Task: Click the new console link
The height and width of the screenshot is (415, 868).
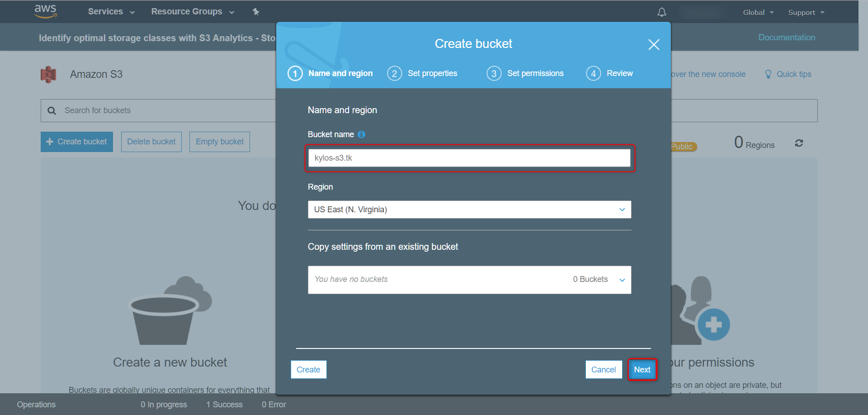Action: pos(708,74)
